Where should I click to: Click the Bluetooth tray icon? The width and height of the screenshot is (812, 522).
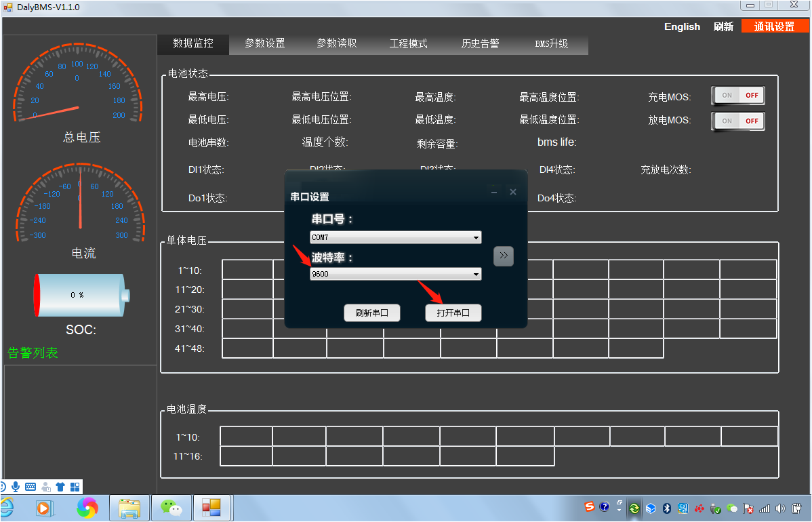667,508
